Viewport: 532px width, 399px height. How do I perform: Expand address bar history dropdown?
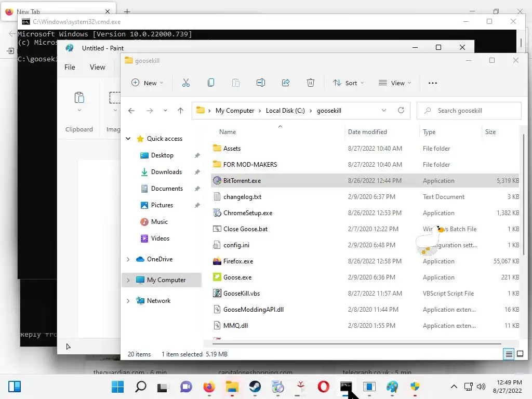[x=384, y=111]
